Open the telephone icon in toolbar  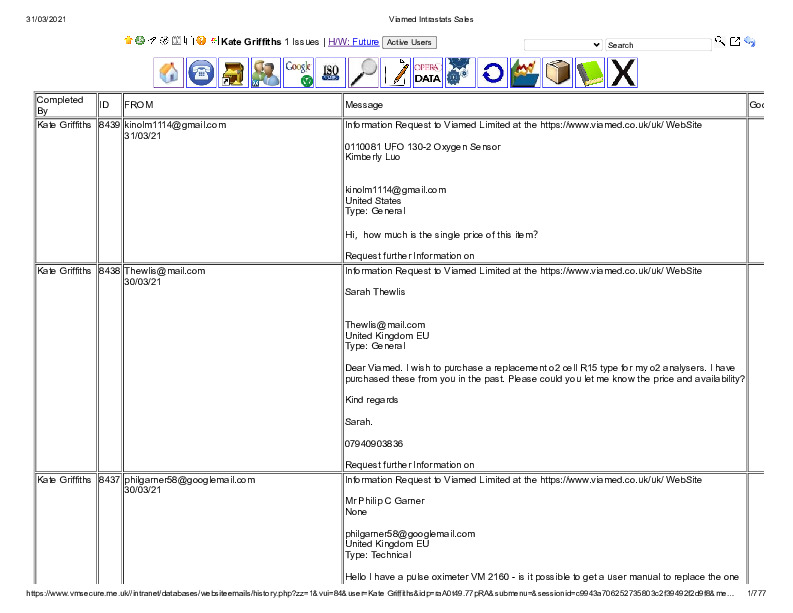(x=201, y=73)
